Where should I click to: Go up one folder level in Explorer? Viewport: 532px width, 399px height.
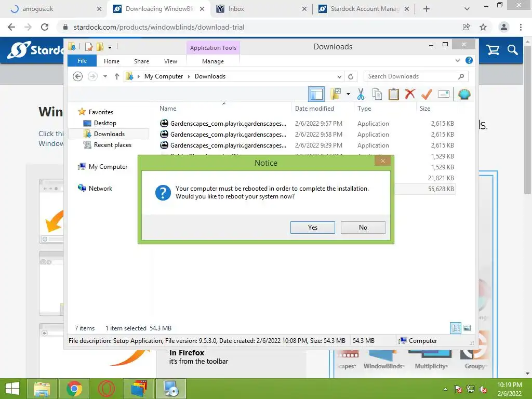[117, 76]
